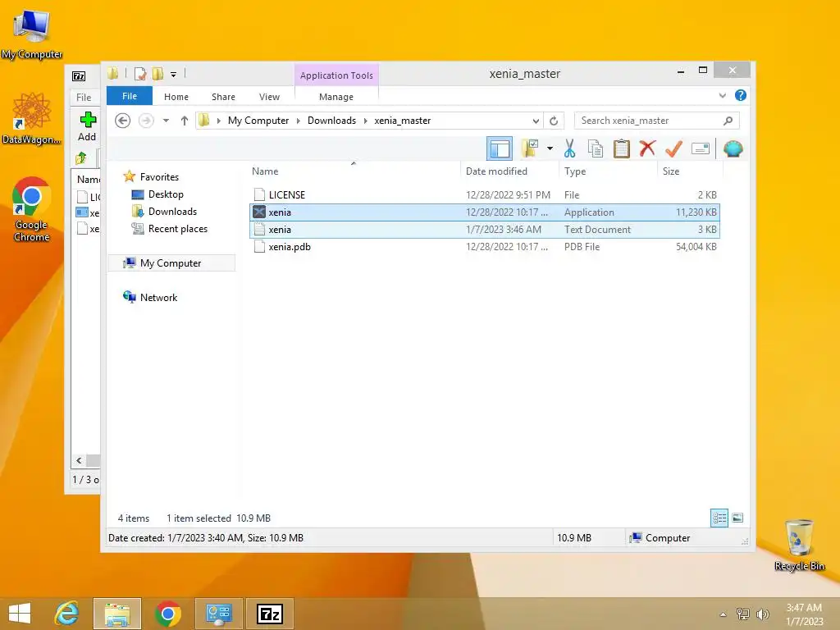
Task: Sort files by the Size column header
Action: coord(690,171)
